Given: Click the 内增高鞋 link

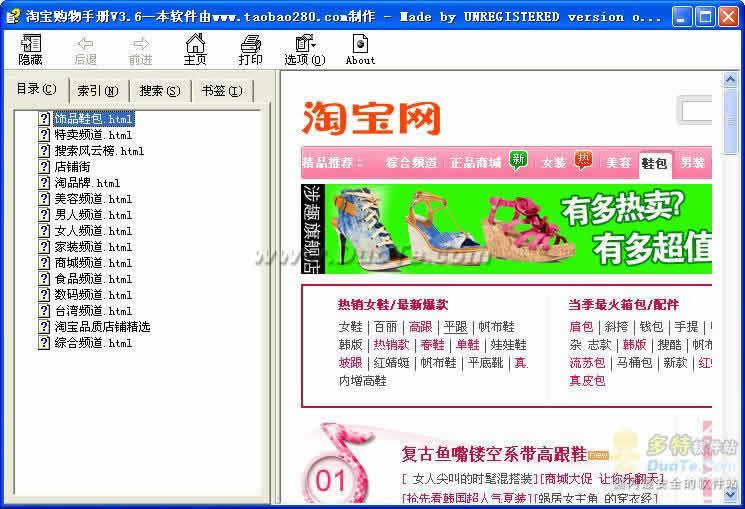Looking at the screenshot, I should click(x=363, y=381).
